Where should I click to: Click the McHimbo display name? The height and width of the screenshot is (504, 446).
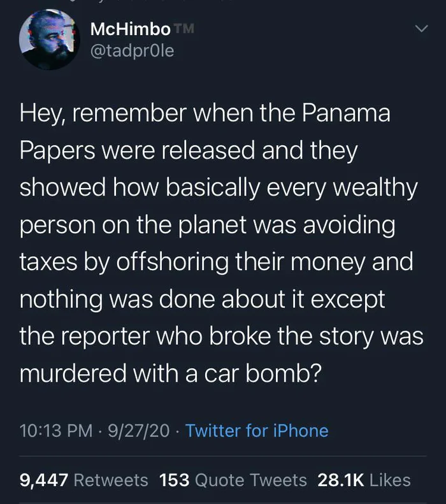click(131, 29)
